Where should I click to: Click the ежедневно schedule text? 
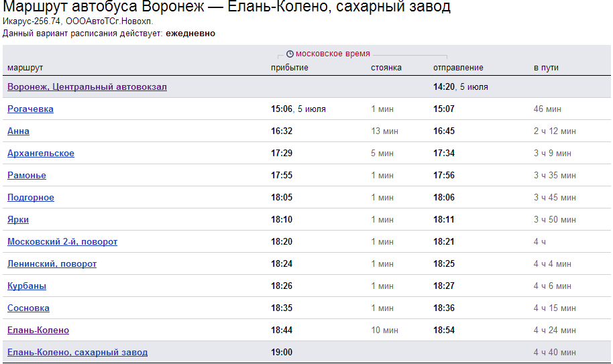click(190, 34)
